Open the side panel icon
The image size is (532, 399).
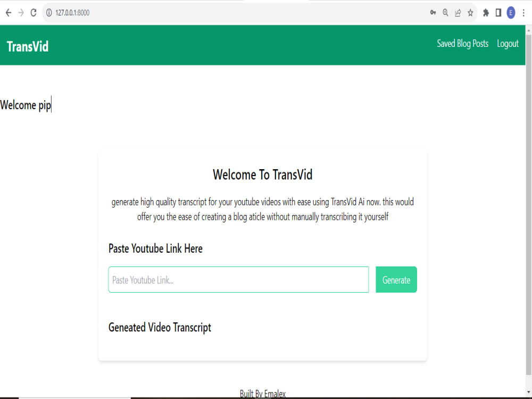point(498,12)
